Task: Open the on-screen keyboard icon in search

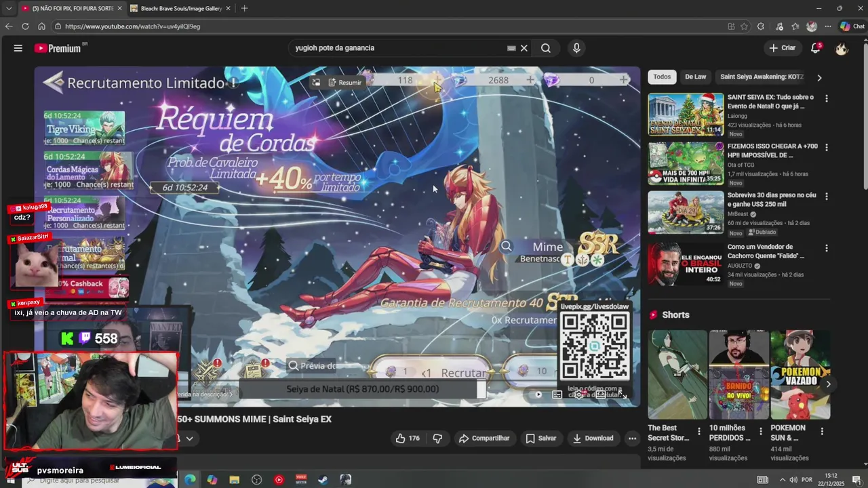Action: click(x=511, y=48)
